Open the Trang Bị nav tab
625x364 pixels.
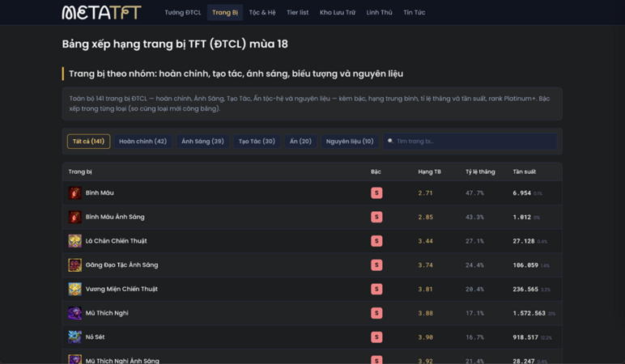point(225,12)
